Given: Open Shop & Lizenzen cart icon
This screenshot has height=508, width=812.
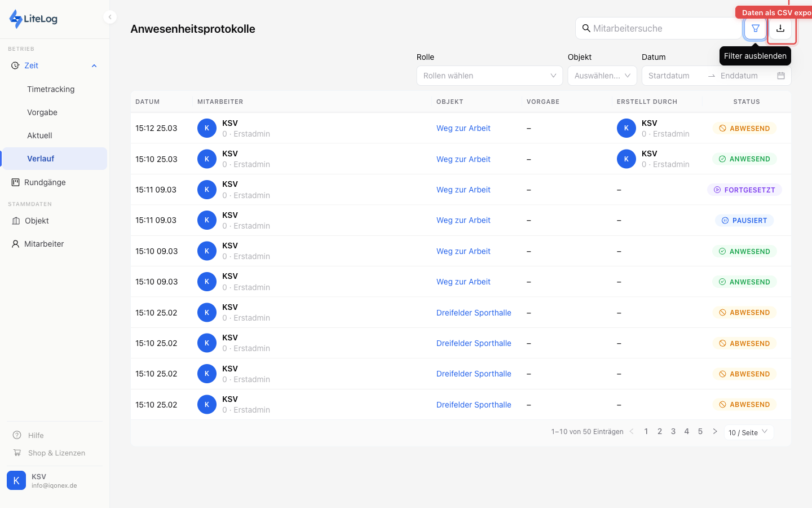Looking at the screenshot, I should pyautogui.click(x=17, y=453).
